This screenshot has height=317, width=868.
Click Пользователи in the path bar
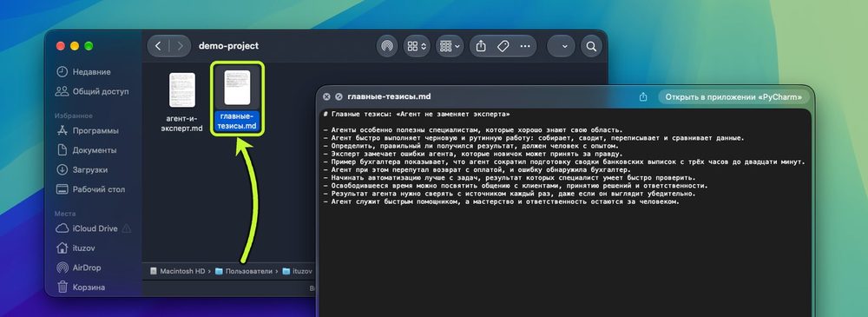[x=244, y=272]
